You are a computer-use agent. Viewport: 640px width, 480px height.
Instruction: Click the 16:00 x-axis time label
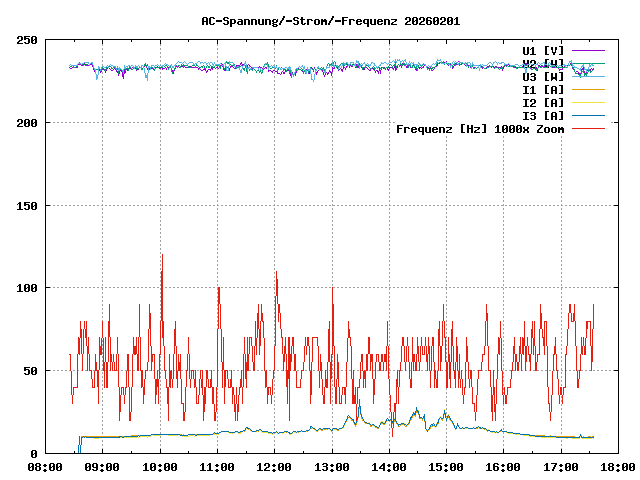tap(503, 467)
